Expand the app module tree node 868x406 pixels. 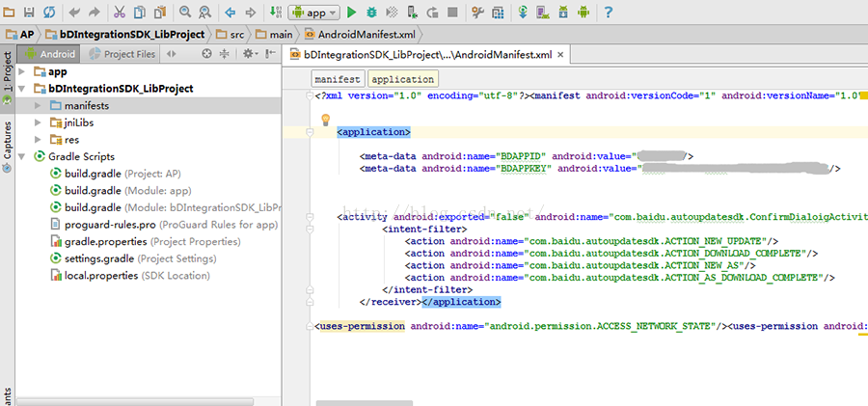(x=21, y=71)
